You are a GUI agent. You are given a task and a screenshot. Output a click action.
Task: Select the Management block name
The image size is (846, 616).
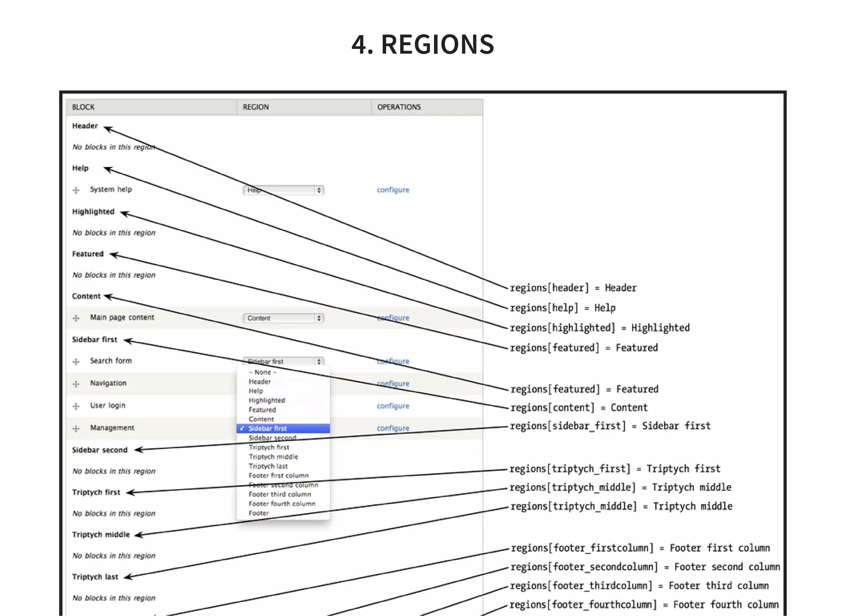click(x=112, y=428)
